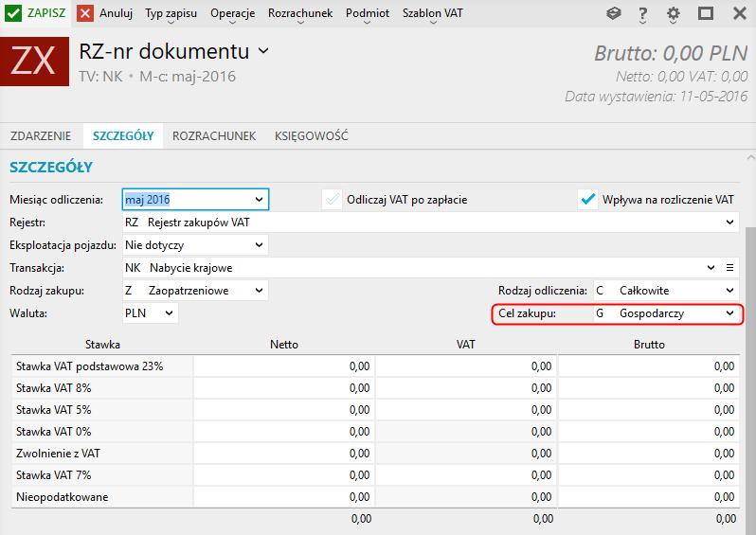Screen dimensions: 756x535
Task: Select the 'Nieopodatkowane' row label
Action: coord(63,497)
